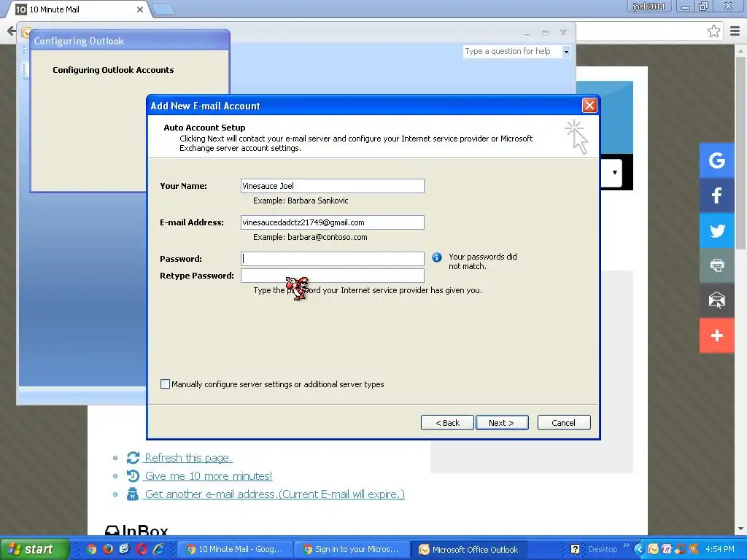This screenshot has width=747, height=560.
Task: Click the Chrome page vertical scrollbar
Action: point(741,152)
